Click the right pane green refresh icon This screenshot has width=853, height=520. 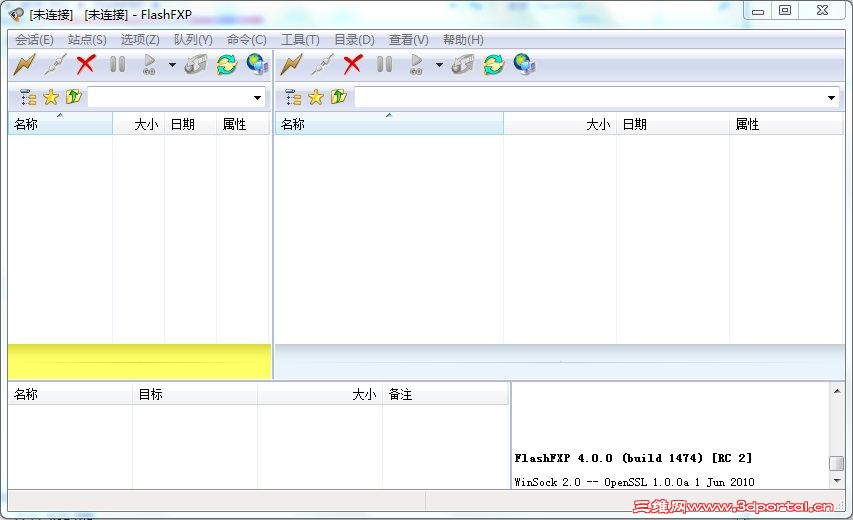(x=493, y=65)
